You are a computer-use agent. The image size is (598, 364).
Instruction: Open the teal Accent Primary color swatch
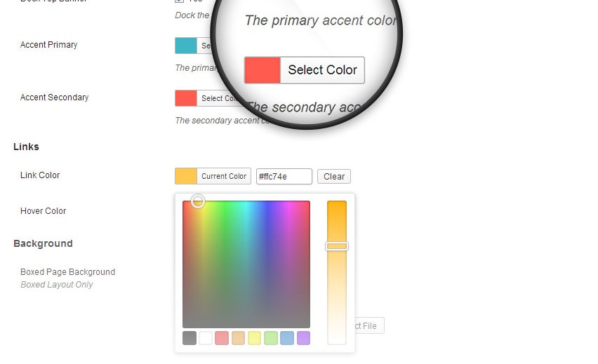[186, 46]
